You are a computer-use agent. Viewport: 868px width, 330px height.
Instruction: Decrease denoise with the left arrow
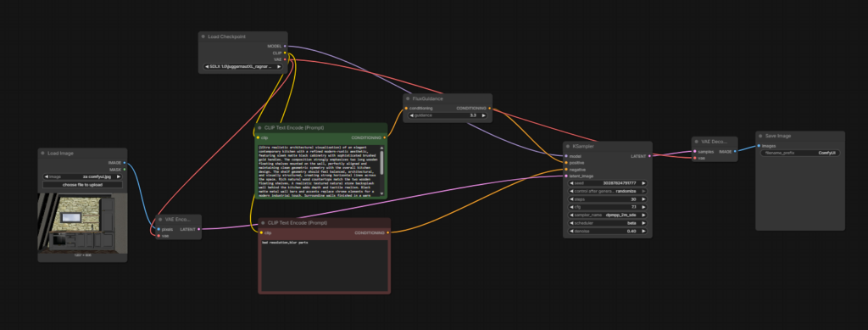pyautogui.click(x=571, y=231)
